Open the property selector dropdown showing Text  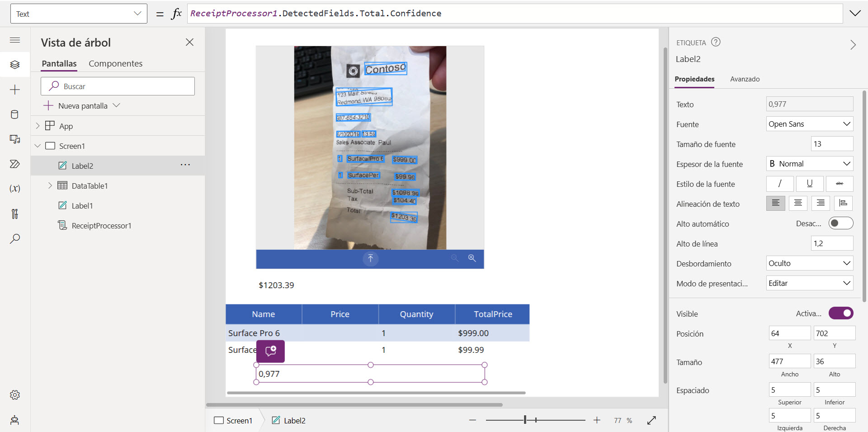pos(79,14)
